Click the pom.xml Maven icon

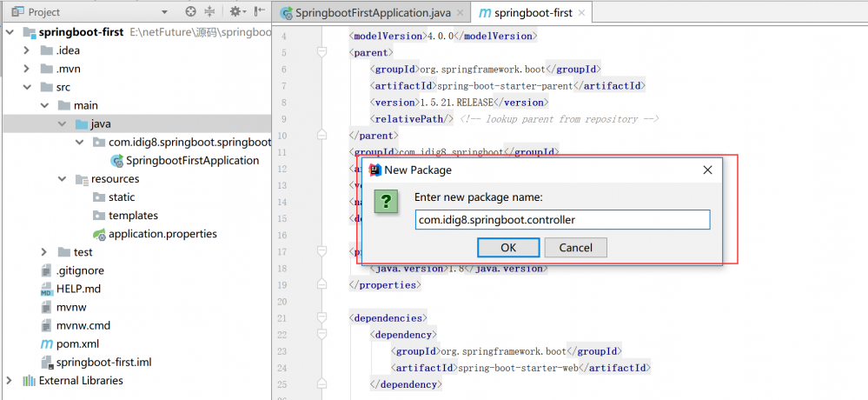[x=47, y=344]
